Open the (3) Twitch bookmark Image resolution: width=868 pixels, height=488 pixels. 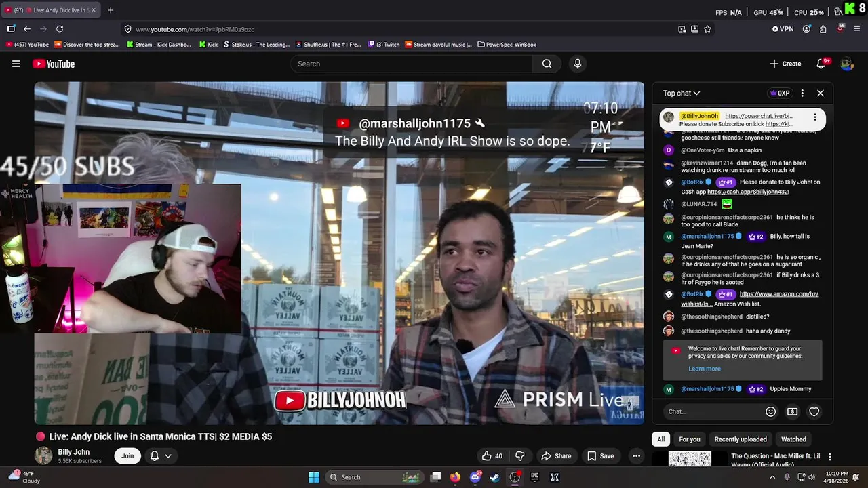(x=384, y=45)
